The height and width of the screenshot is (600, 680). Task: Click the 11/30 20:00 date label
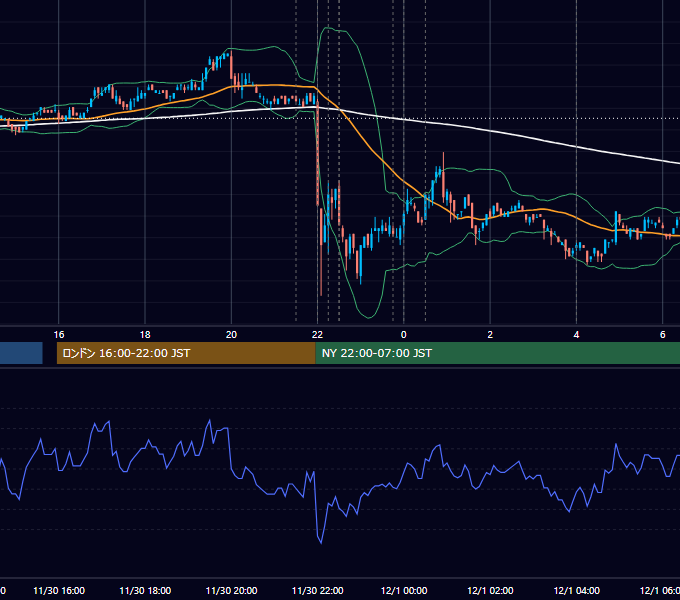tap(231, 590)
